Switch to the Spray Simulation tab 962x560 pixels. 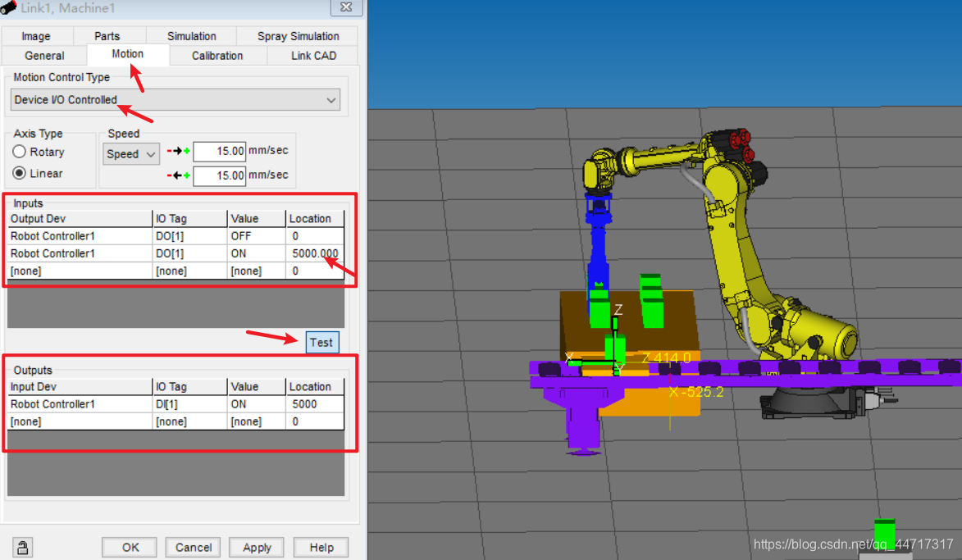[299, 36]
